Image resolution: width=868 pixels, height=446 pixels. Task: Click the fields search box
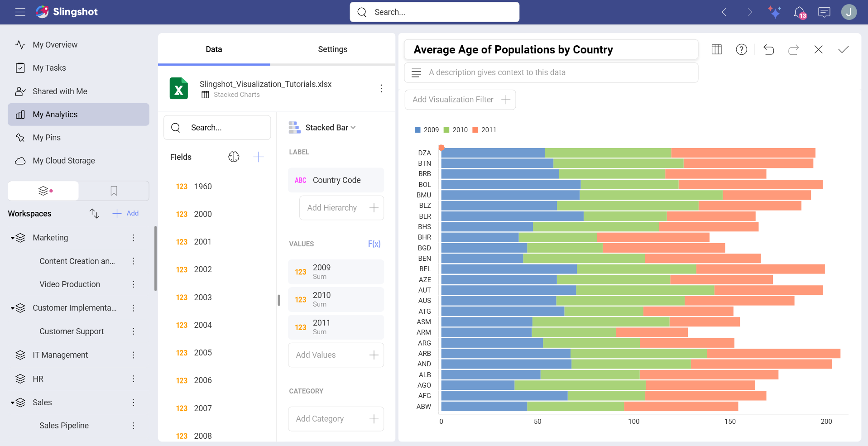pyautogui.click(x=217, y=128)
